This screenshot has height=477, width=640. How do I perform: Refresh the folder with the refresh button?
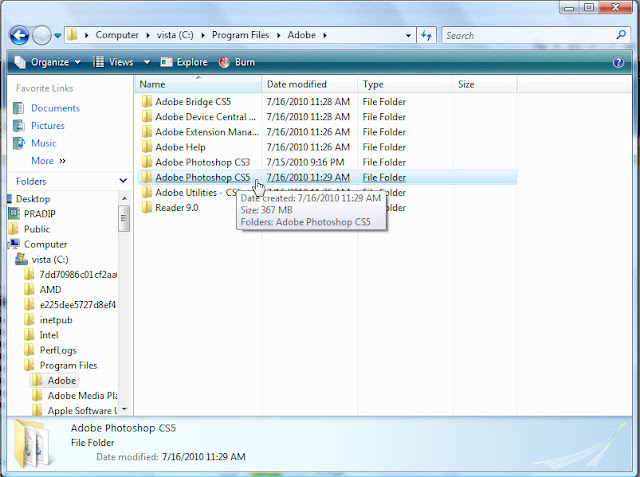[427, 35]
